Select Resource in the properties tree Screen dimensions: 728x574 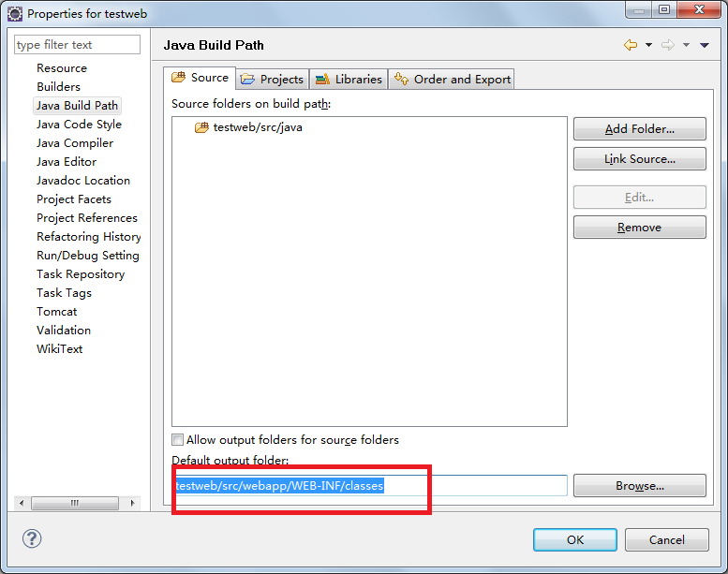click(x=62, y=68)
